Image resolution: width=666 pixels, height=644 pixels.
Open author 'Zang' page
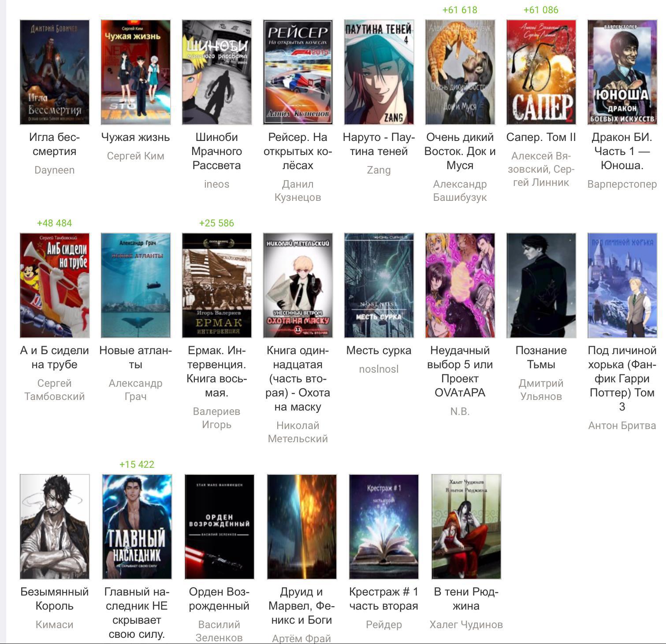(379, 170)
